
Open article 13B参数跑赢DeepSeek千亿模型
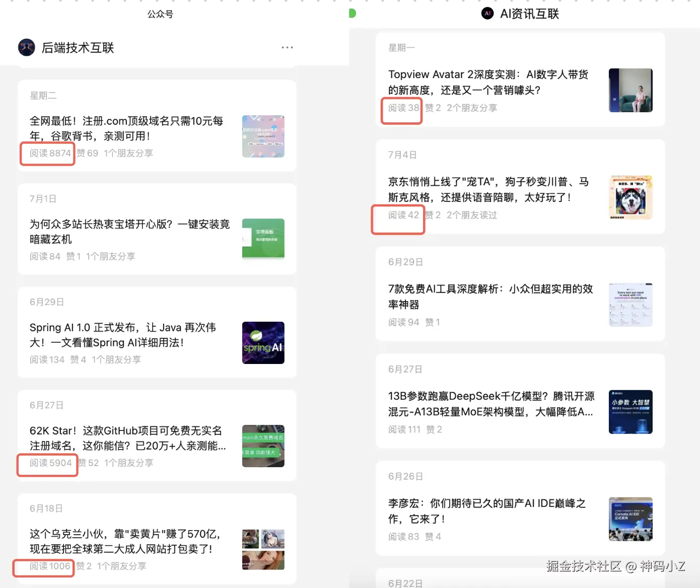(x=492, y=404)
